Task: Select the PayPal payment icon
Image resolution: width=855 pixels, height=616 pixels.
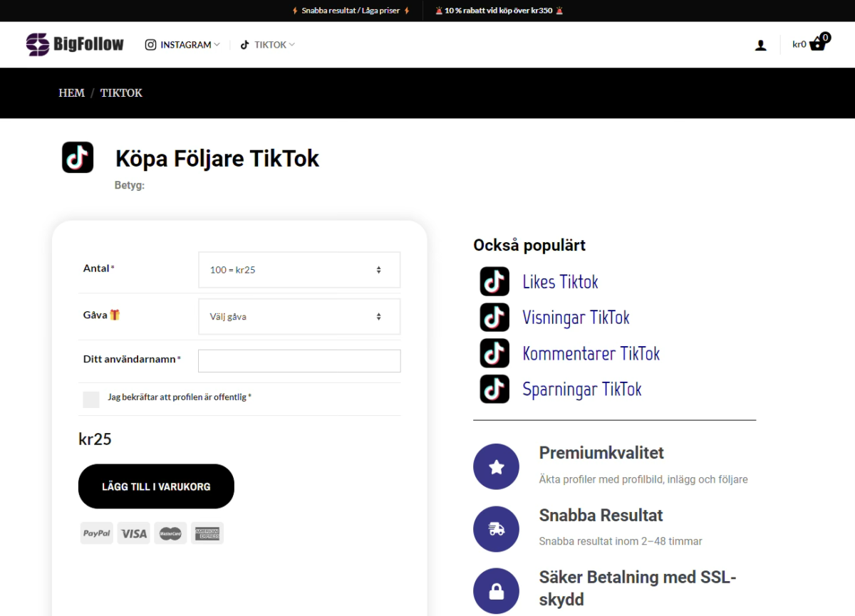Action: (96, 533)
